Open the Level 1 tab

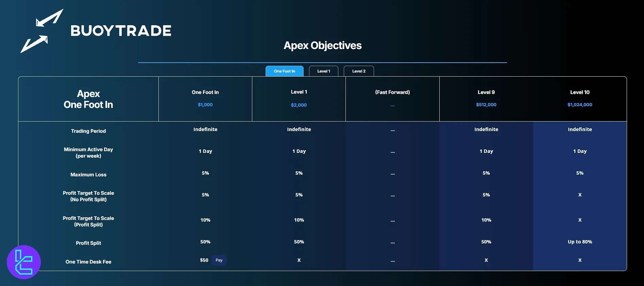(323, 71)
